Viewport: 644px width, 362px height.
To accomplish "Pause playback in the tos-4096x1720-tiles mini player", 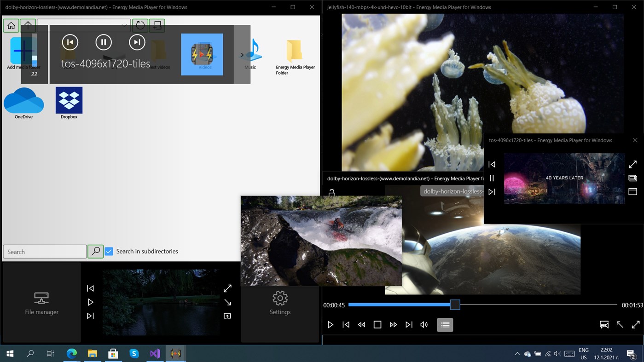I will (492, 178).
